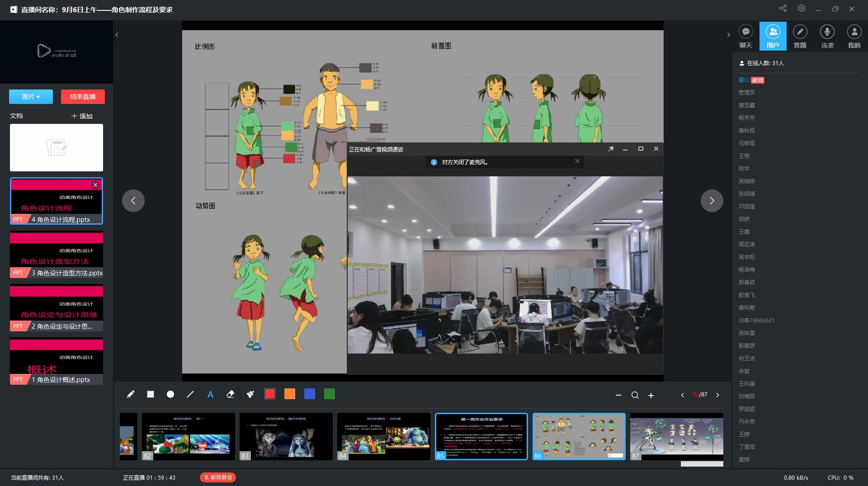Screen dimensions: 868x486
Task: Select user 周应涛 in list
Action: [747, 245]
